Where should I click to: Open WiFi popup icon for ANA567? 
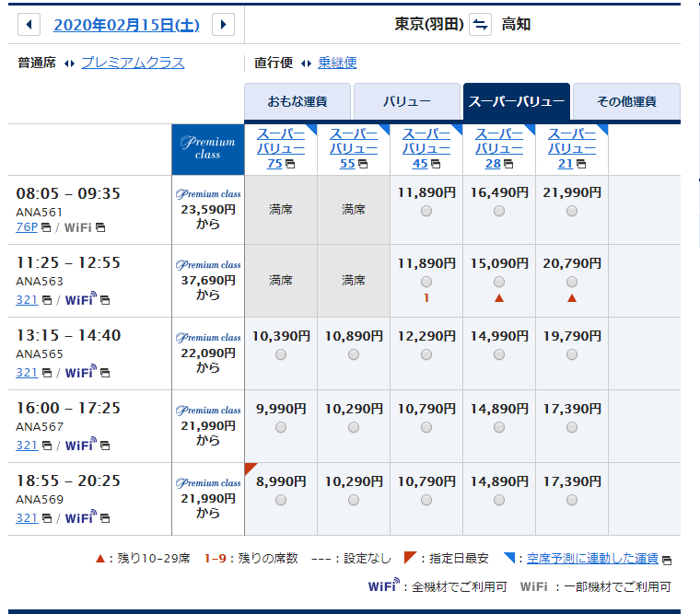[x=105, y=446]
